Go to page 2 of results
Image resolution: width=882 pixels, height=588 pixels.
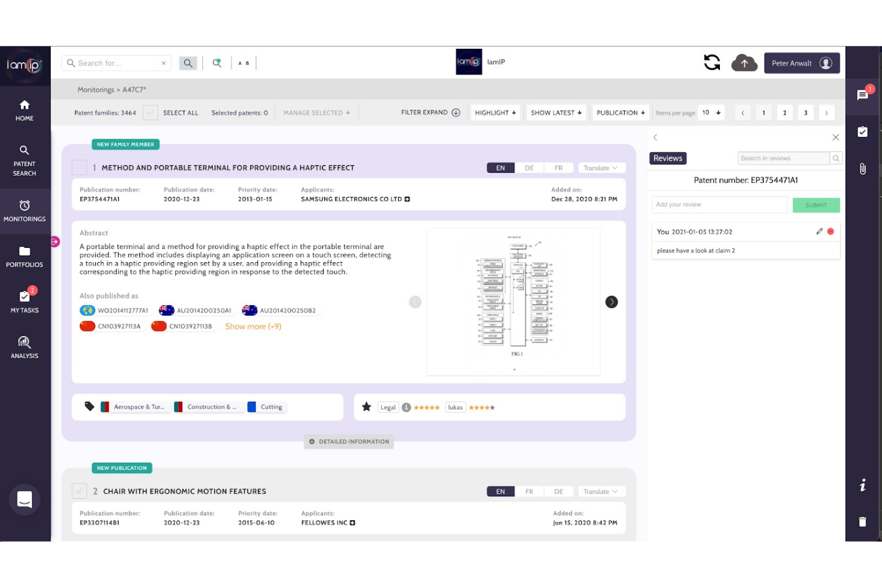click(x=784, y=113)
